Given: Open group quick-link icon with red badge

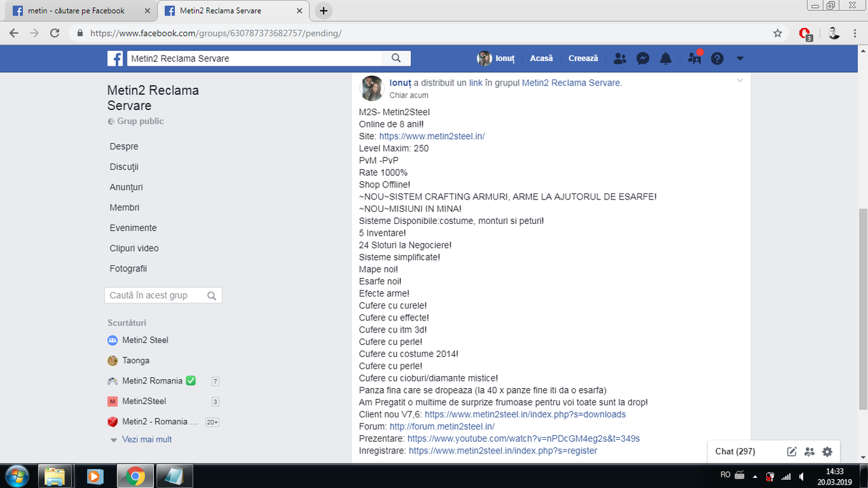Looking at the screenshot, I should pos(694,58).
